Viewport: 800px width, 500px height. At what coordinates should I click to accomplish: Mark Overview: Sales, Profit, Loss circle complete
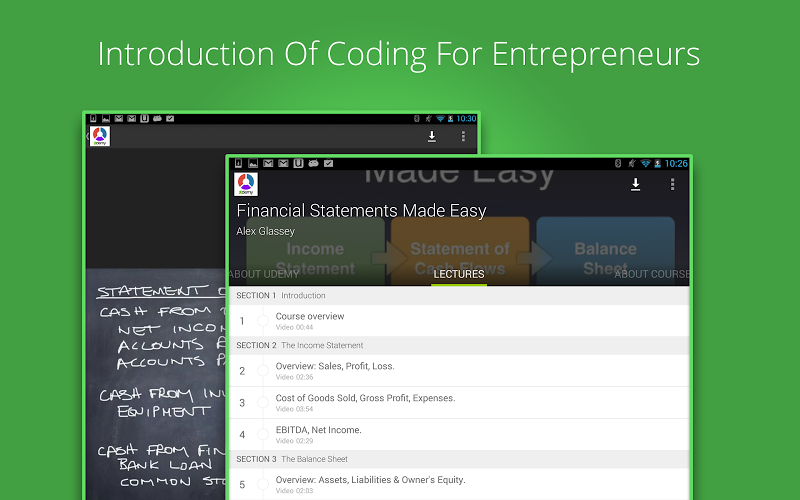point(263,371)
